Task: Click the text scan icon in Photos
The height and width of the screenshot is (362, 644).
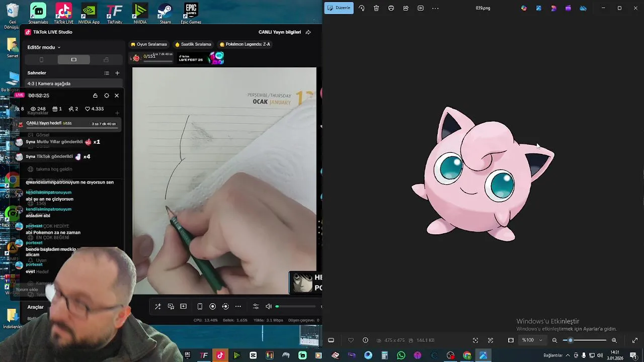Action: click(x=491, y=340)
